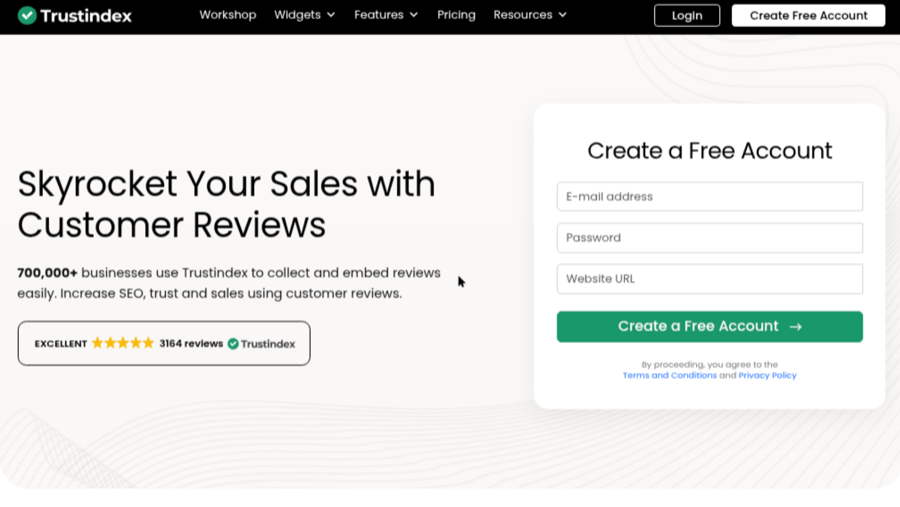The image size is (900, 507).
Task: Click the yellow star rating in the badge
Action: pos(123,343)
